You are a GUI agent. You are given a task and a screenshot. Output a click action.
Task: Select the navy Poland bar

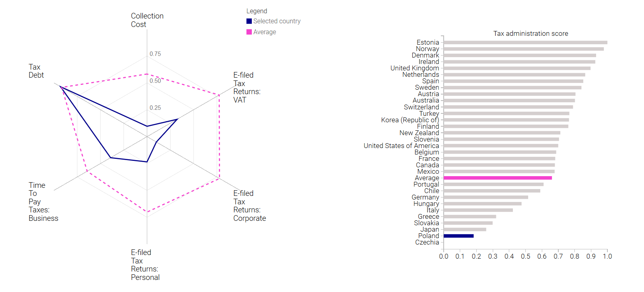(459, 236)
